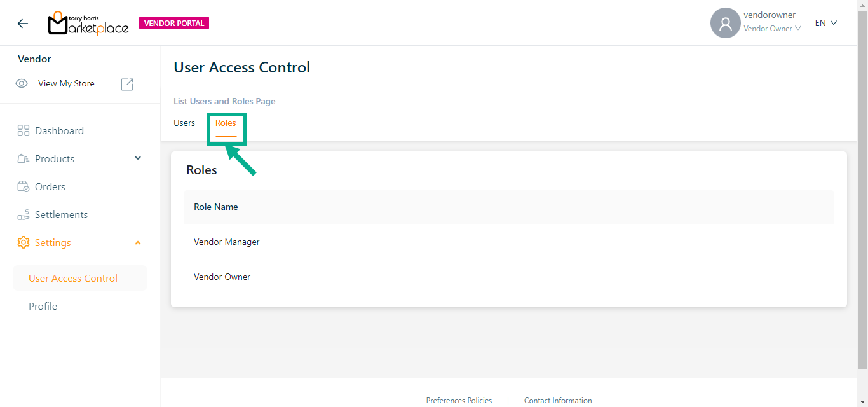868x407 pixels.
Task: Click the Settings gear icon
Action: pyautogui.click(x=24, y=242)
